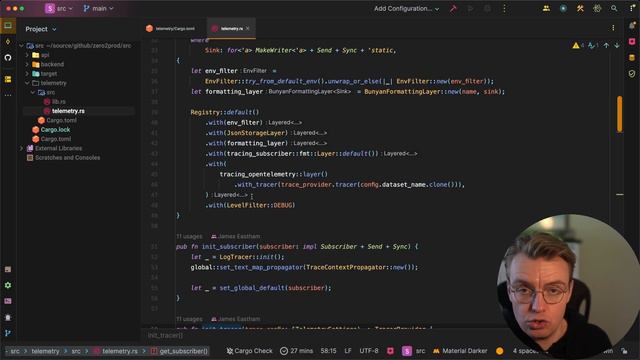Click telemetry breadcrumb in status bar

[x=45, y=351]
